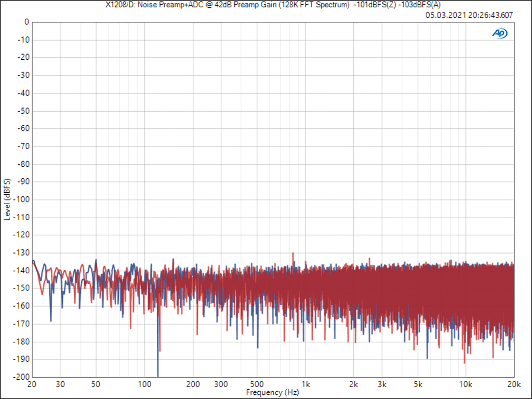Click the 50 frequency axis label

point(96,384)
